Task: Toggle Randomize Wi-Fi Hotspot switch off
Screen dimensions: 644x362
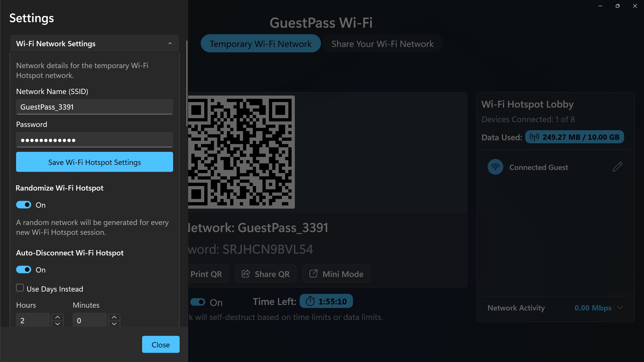Action: [x=24, y=205]
